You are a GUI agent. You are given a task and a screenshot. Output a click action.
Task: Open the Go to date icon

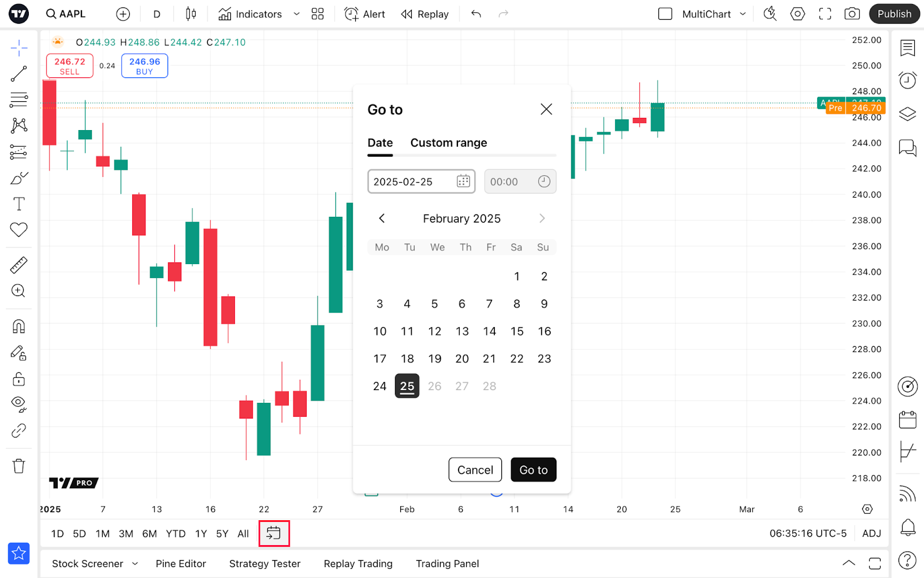click(274, 533)
